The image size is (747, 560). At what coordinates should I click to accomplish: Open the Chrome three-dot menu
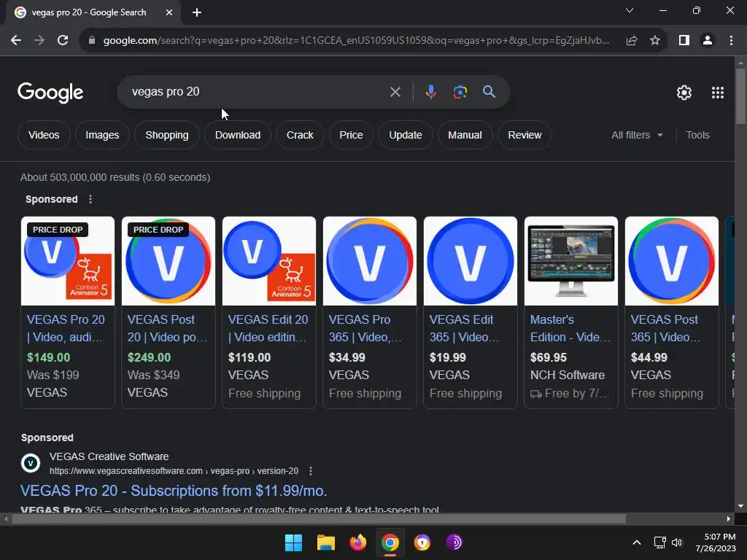(x=731, y=41)
